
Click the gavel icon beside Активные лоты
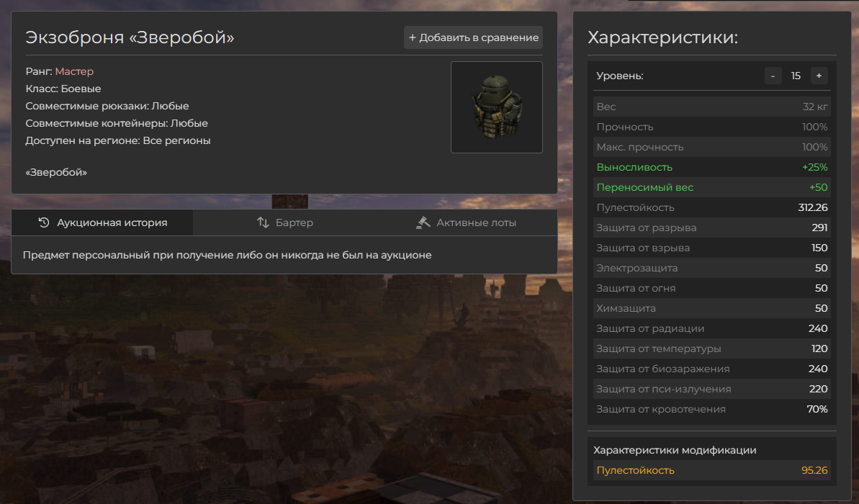pyautogui.click(x=423, y=222)
